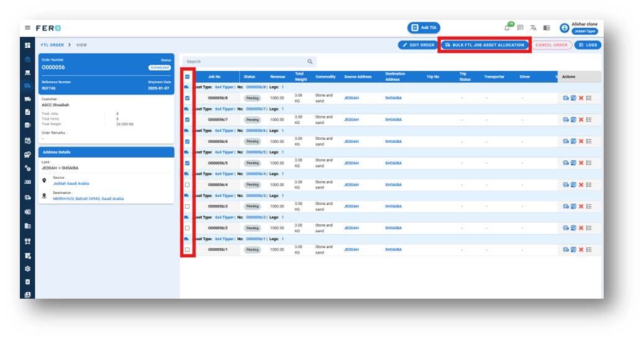Check the checkbox for job 0000056/1
This screenshot has width=644, height=339.
pyautogui.click(x=188, y=250)
